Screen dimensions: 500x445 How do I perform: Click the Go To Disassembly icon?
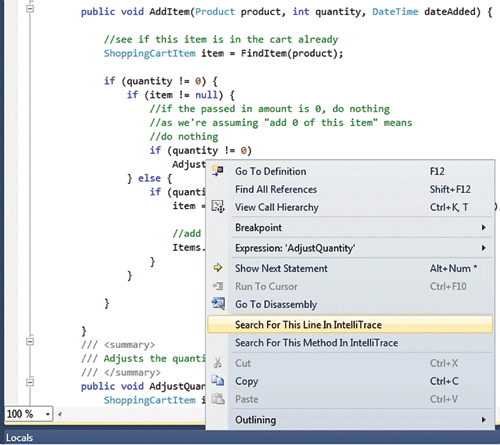click(x=218, y=304)
